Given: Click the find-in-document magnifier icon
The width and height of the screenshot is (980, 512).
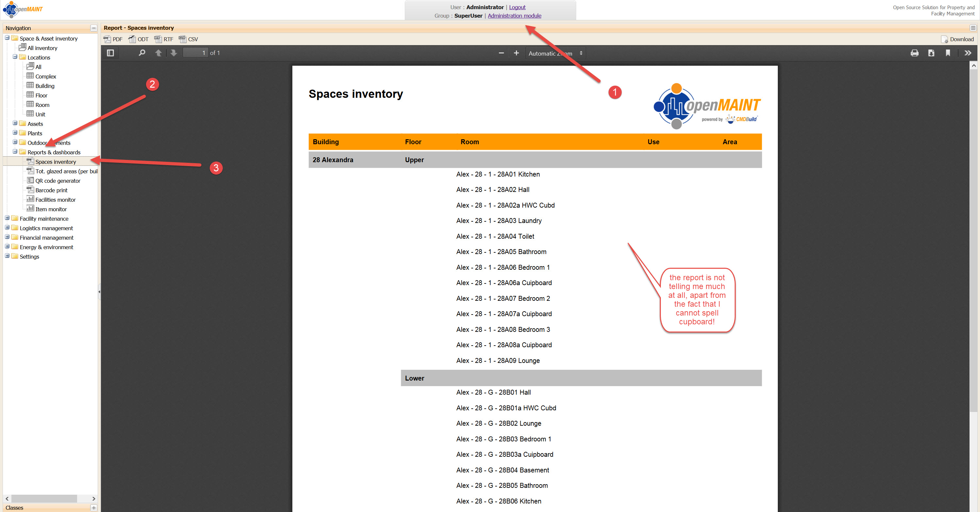Looking at the screenshot, I should (142, 53).
